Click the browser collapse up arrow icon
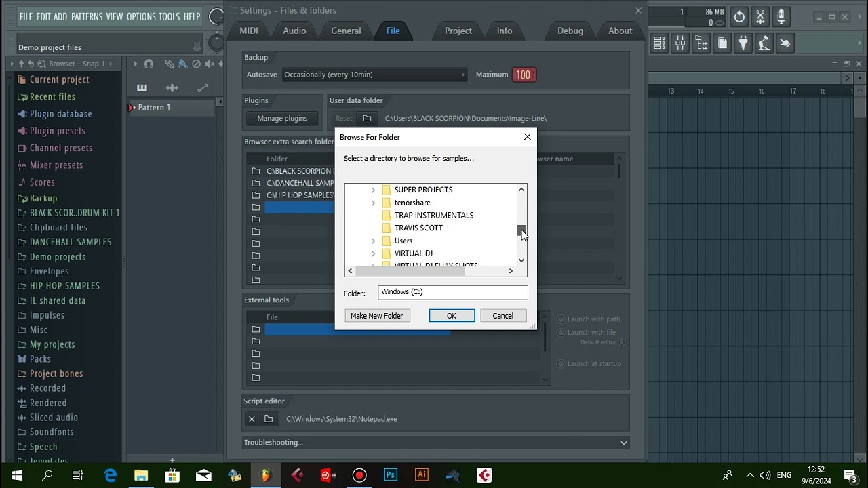This screenshot has width=868, height=488. pyautogui.click(x=21, y=64)
